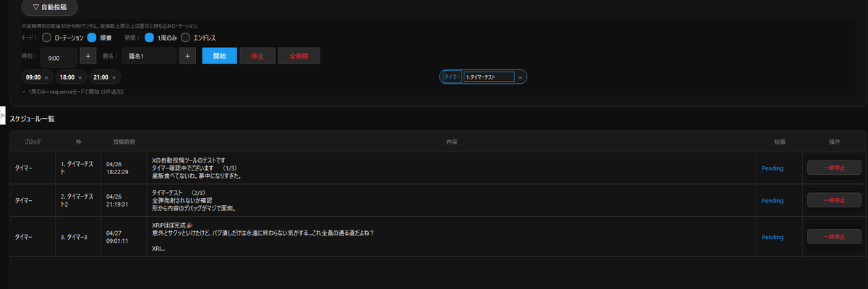The width and height of the screenshot is (868, 289).
Task: Click the 09:00 chip label
Action: (33, 77)
